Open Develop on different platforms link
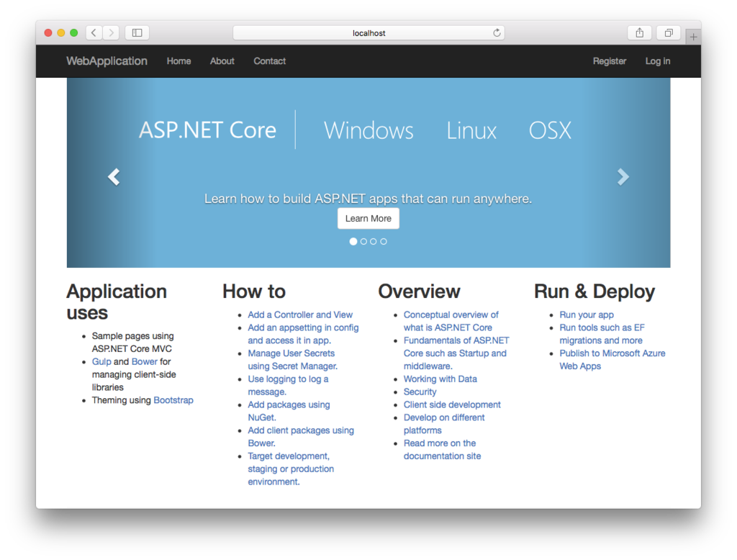The height and width of the screenshot is (560, 737). (x=443, y=424)
